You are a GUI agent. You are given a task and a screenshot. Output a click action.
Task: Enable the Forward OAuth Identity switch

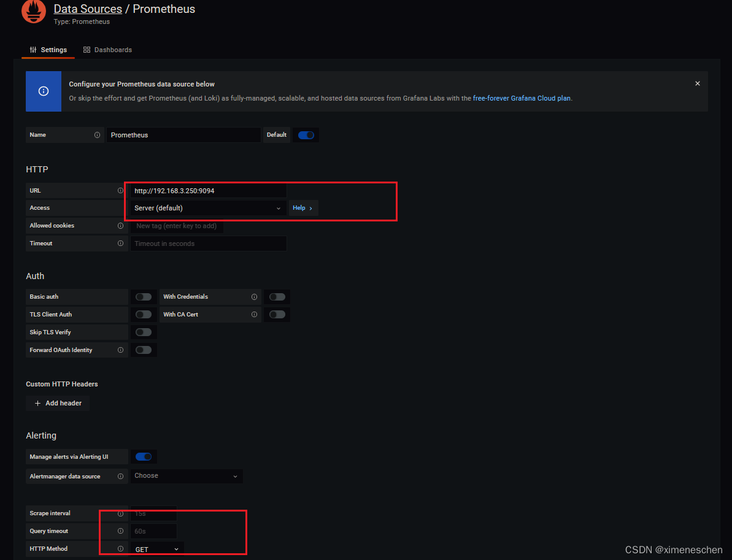144,350
